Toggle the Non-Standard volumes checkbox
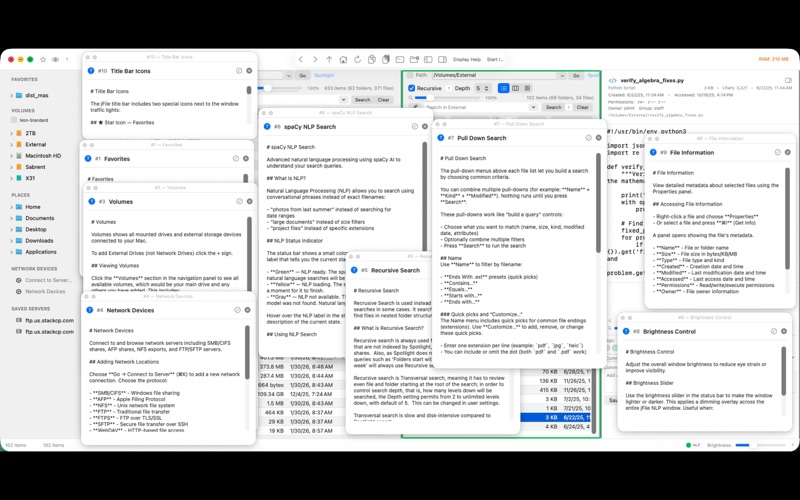 click(x=14, y=120)
